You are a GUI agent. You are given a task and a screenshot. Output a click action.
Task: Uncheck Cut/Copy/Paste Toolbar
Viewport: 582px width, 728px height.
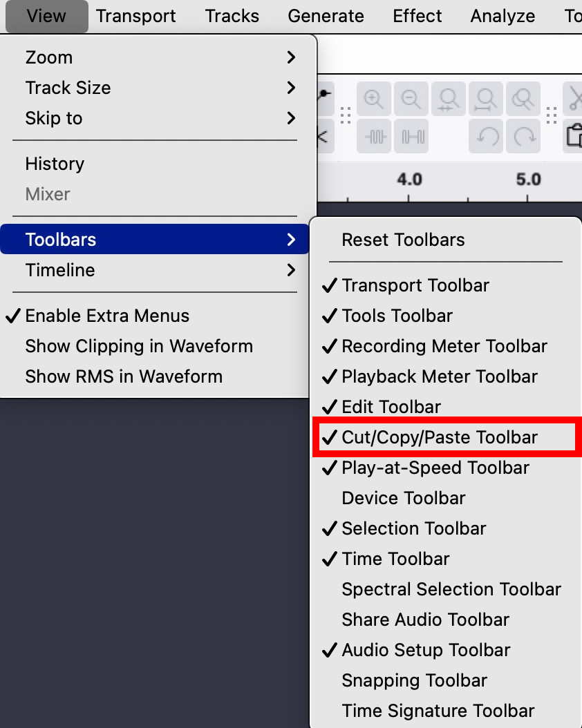[x=439, y=437]
